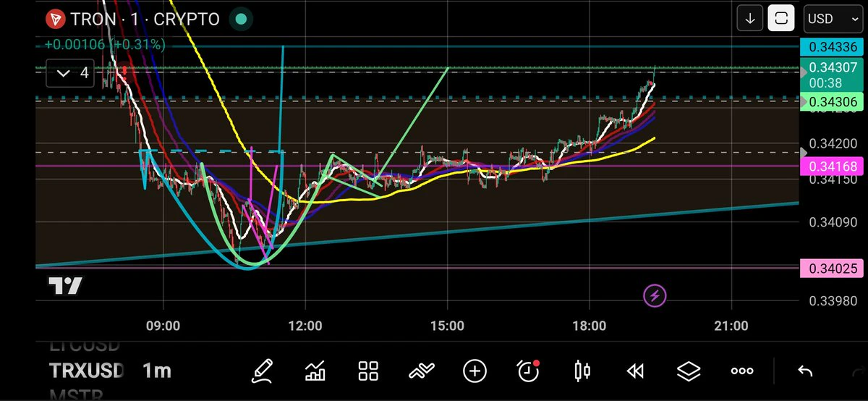Tap the purple lightning bolt icon
Viewport: 868px width, 401px height.
pyautogui.click(x=655, y=295)
